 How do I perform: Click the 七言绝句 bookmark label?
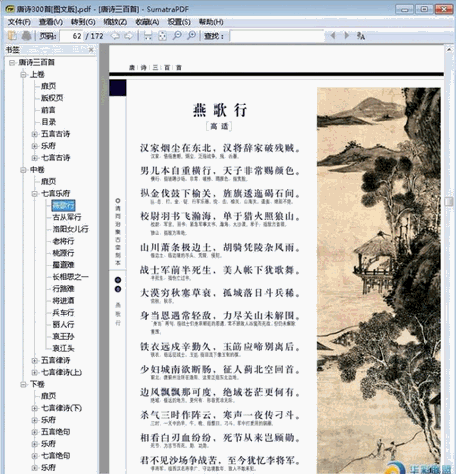55,456
